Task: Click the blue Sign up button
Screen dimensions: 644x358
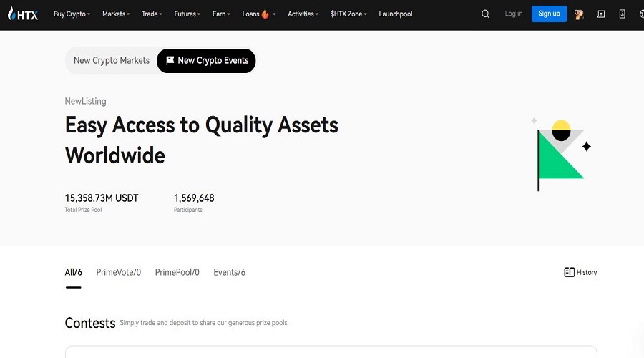Action: click(x=549, y=14)
